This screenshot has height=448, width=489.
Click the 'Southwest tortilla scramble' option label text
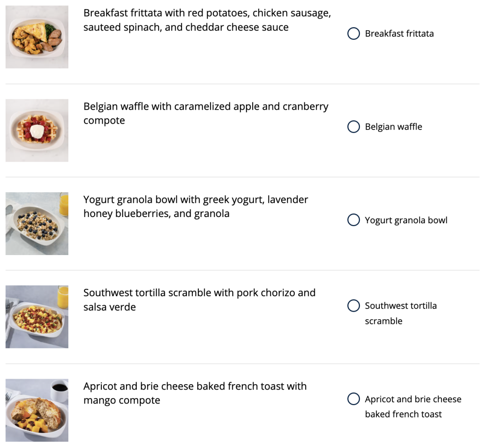coord(401,313)
